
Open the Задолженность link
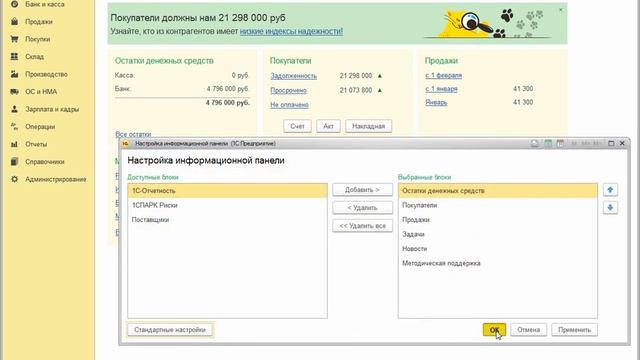[293, 76]
